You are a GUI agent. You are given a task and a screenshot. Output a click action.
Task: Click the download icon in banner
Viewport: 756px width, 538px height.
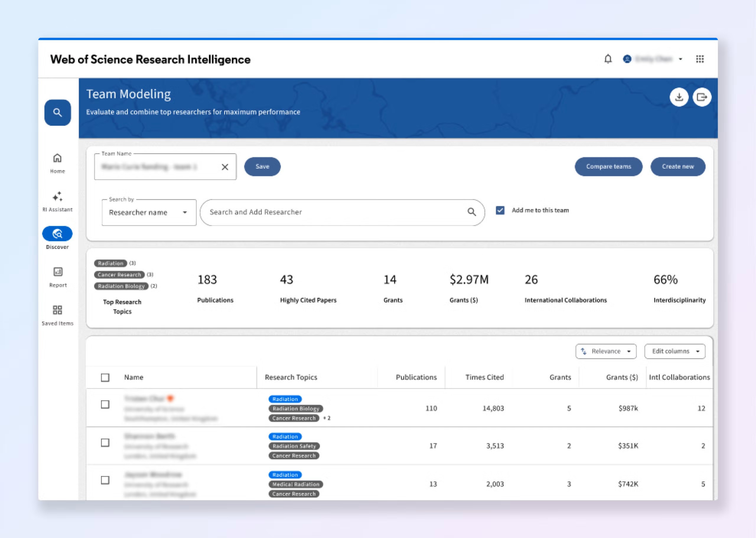679,97
